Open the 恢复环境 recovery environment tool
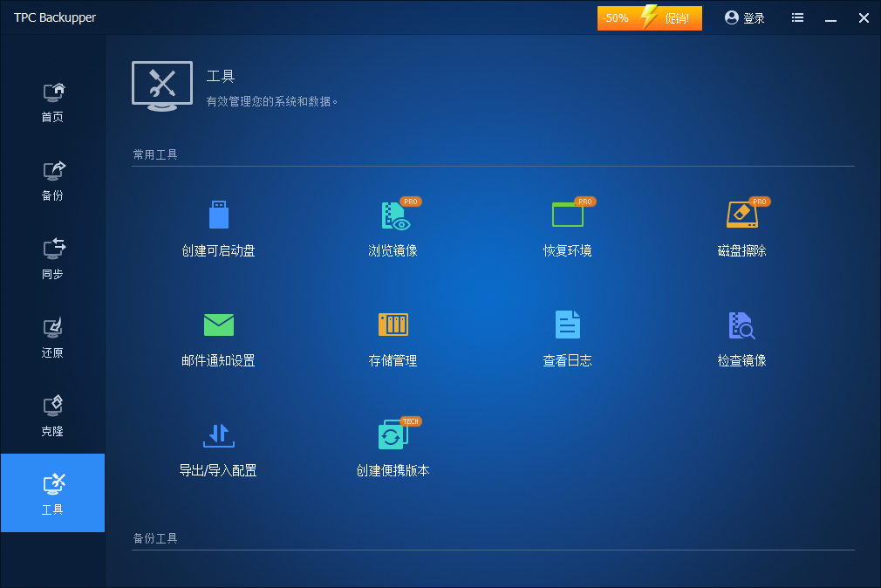 pyautogui.click(x=568, y=229)
